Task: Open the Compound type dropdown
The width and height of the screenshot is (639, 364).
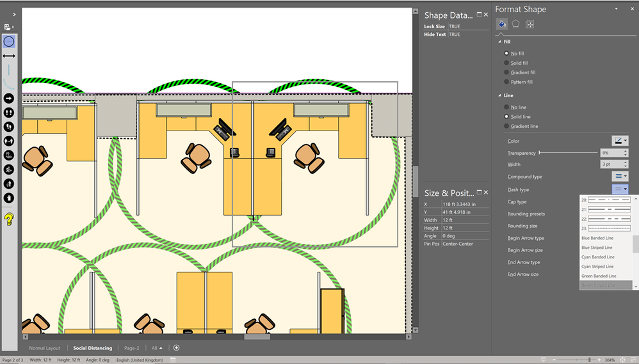Action: click(x=620, y=177)
